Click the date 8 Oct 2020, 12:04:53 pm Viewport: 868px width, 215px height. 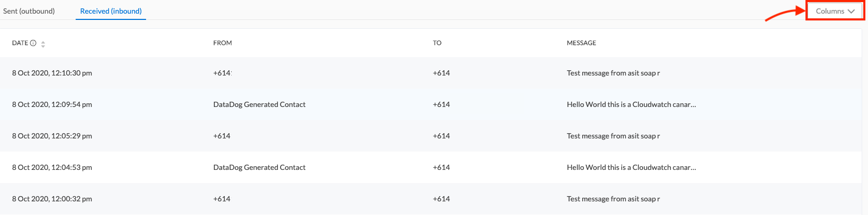pos(52,167)
